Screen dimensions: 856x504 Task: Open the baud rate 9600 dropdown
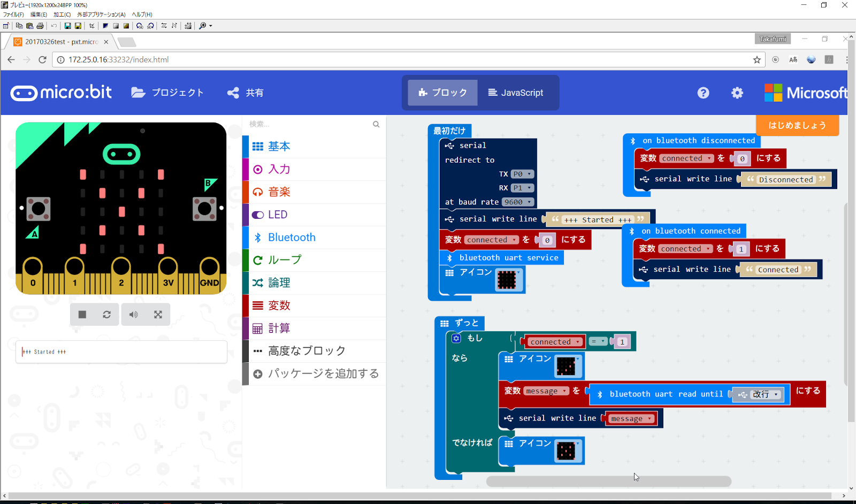tap(517, 202)
